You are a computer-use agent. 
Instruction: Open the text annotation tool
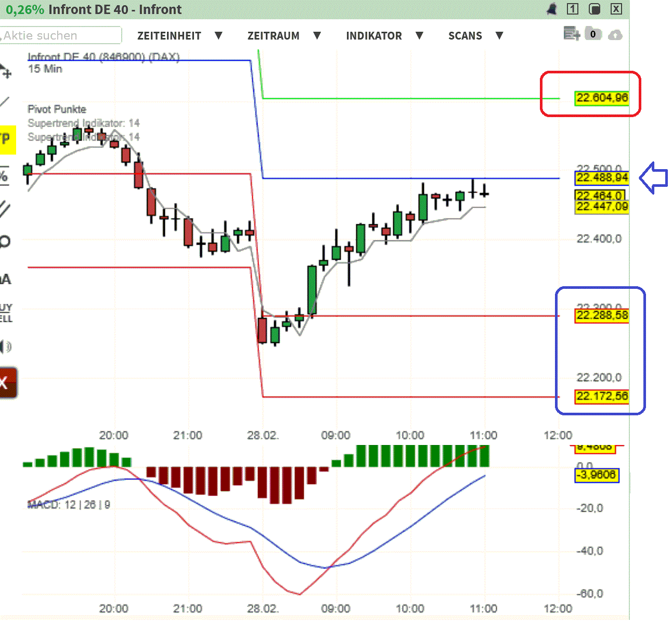pyautogui.click(x=4, y=278)
